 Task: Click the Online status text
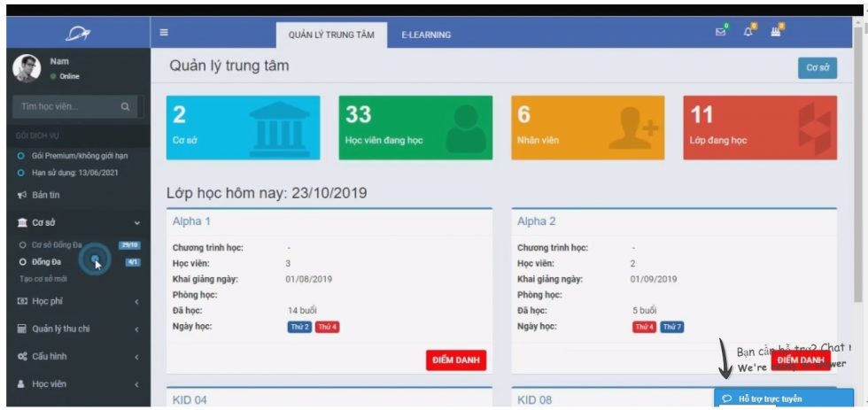(70, 76)
